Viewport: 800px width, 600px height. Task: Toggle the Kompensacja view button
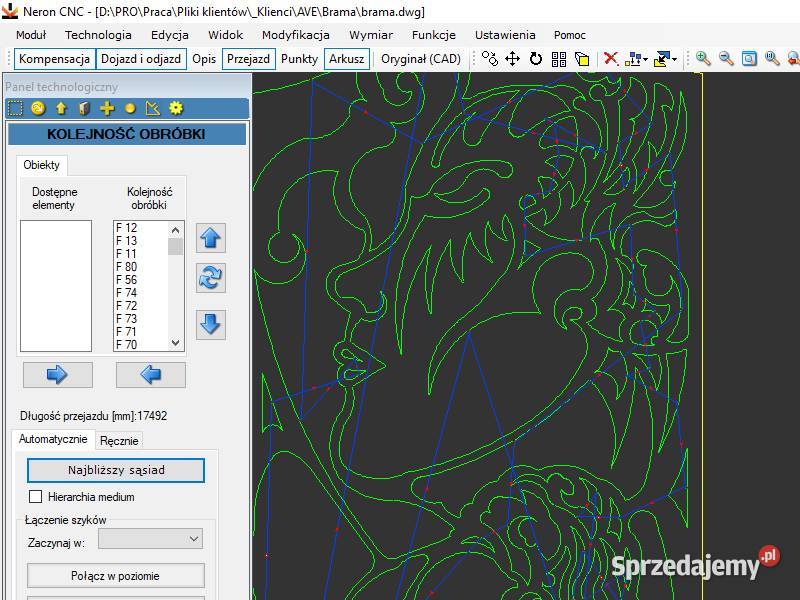(x=56, y=59)
